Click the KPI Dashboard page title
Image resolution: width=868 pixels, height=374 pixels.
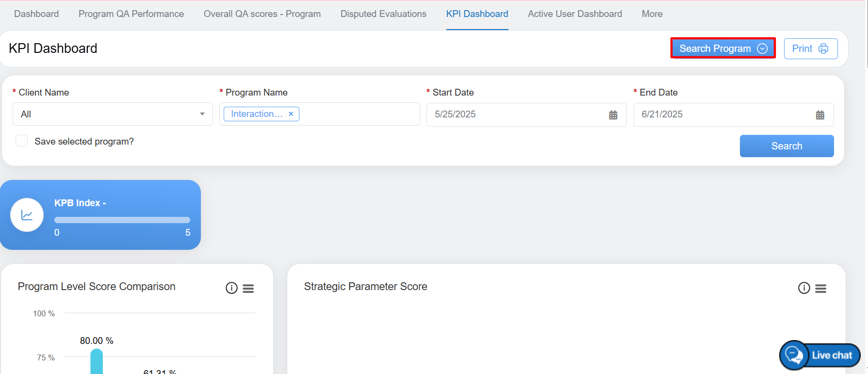(x=53, y=49)
